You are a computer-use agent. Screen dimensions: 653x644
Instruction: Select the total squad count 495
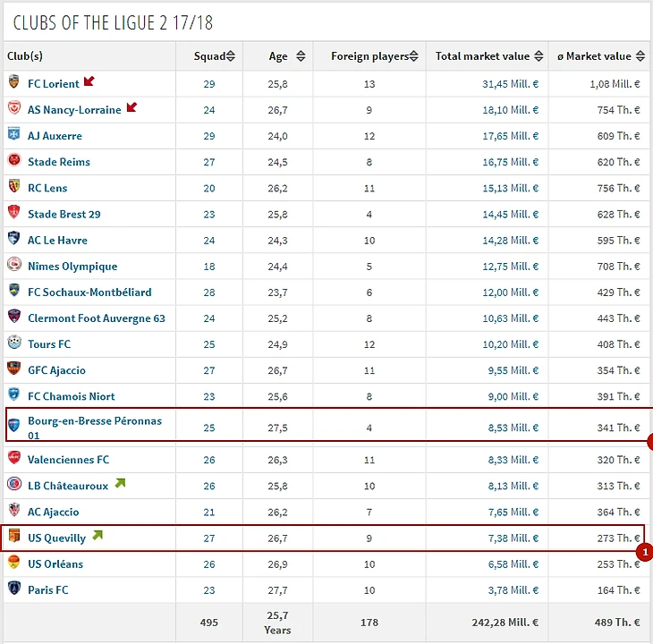[x=209, y=623]
